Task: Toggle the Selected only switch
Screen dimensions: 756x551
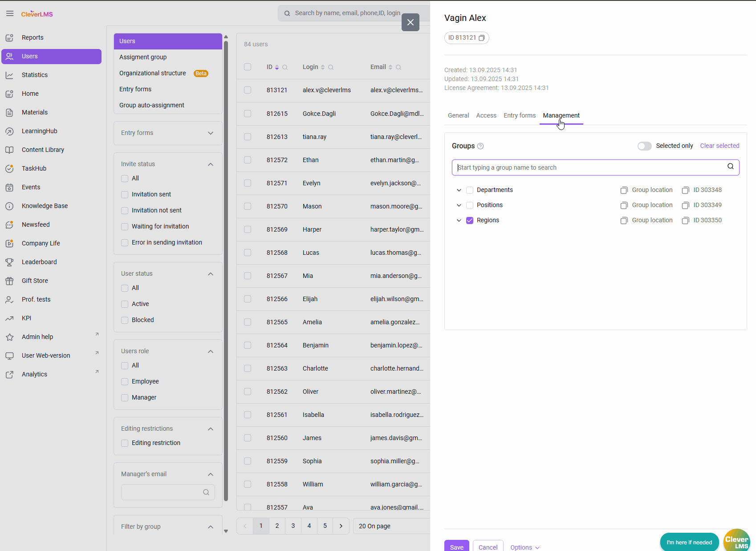Action: pos(644,146)
